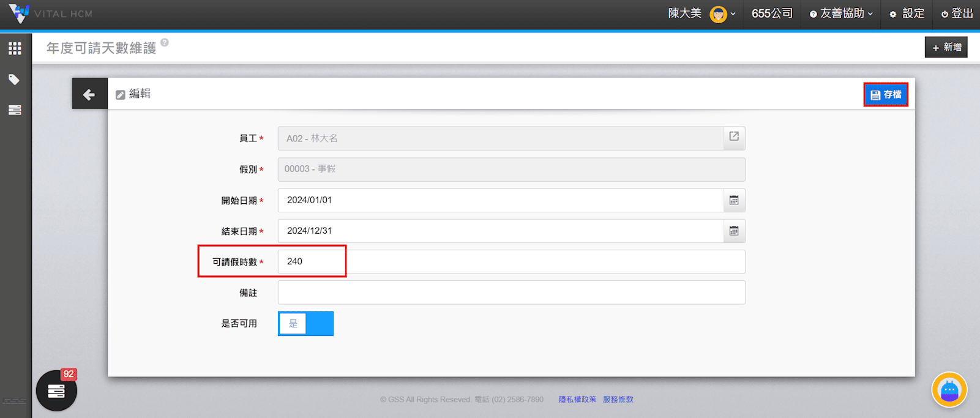Open the 設定 settings menu

click(907, 13)
